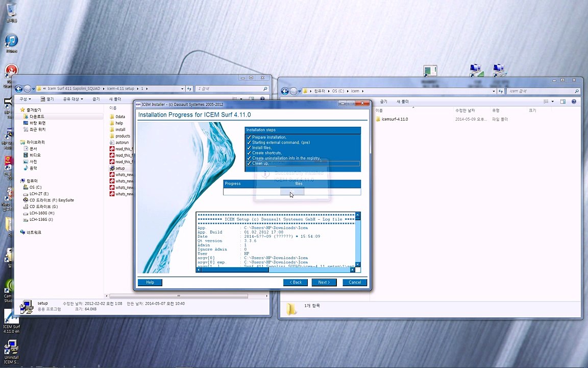Open recent pages dropdown in setup window
The width and height of the screenshot is (588, 368).
(x=33, y=89)
